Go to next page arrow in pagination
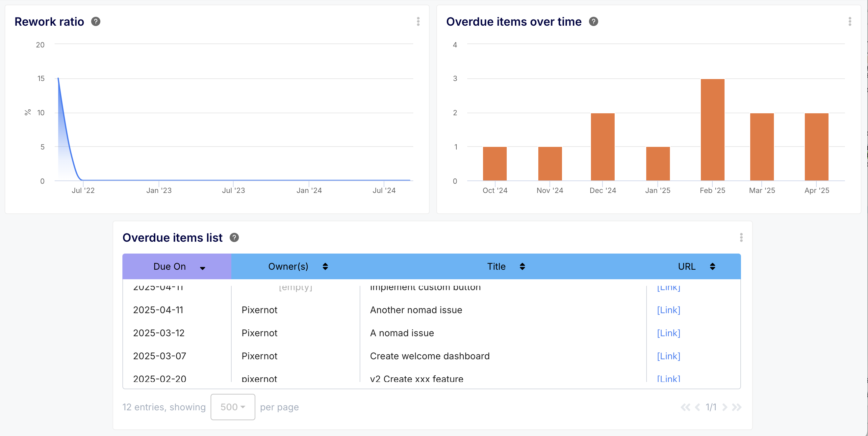Image resolution: width=868 pixels, height=436 pixels. 725,407
